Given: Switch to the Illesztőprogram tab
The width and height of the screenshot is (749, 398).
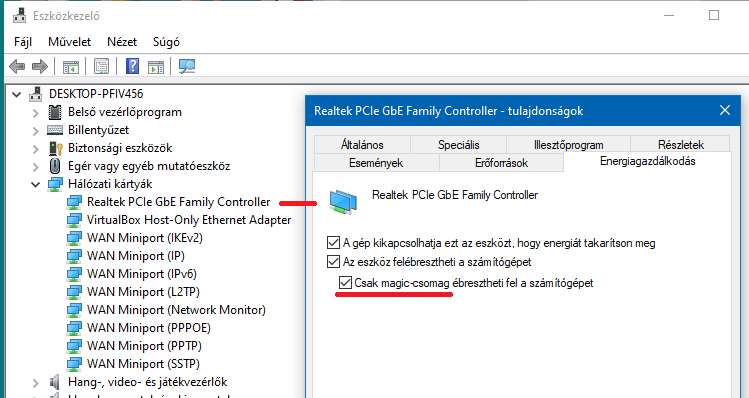Looking at the screenshot, I should point(568,144).
